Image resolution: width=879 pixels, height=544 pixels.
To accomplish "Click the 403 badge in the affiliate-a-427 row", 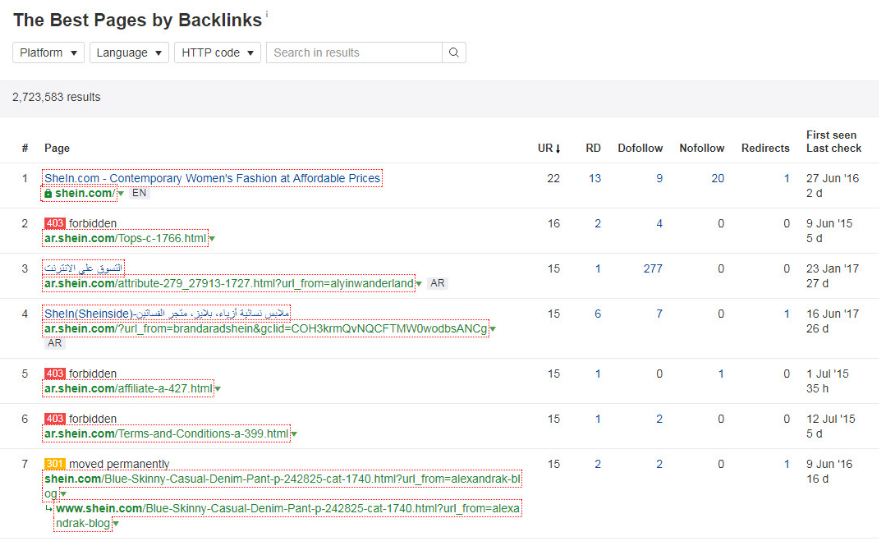I will coord(55,374).
